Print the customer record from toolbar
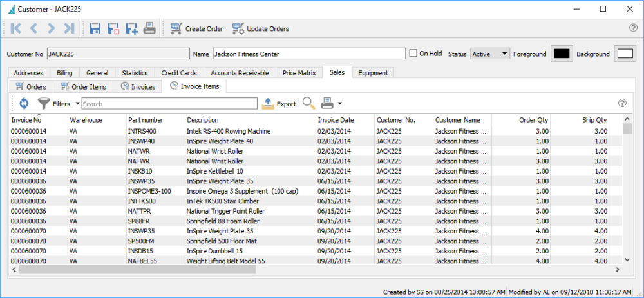 point(149,28)
